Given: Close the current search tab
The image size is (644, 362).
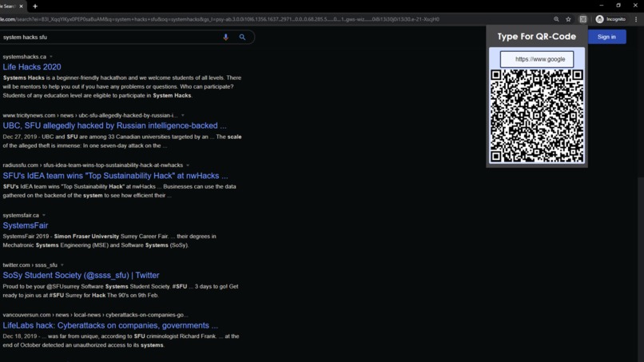Looking at the screenshot, I should [x=21, y=6].
